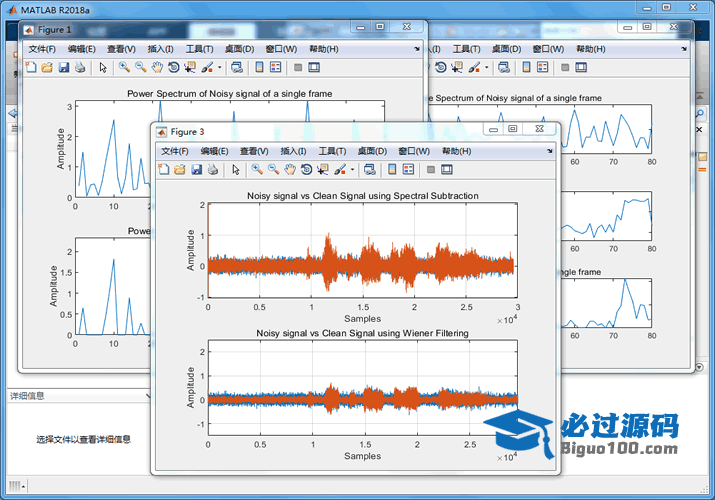This screenshot has width=715, height=500.
Task: Click Insert Legend icon in Figure 1 toolbar
Action: click(x=275, y=68)
